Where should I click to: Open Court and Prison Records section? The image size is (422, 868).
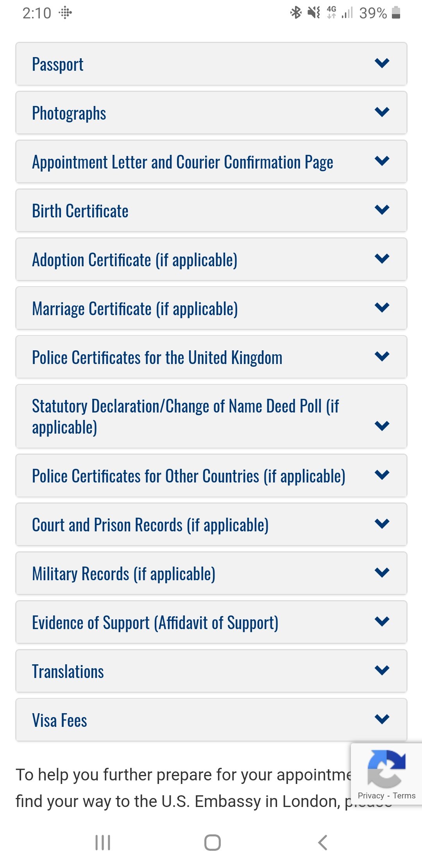(211, 525)
